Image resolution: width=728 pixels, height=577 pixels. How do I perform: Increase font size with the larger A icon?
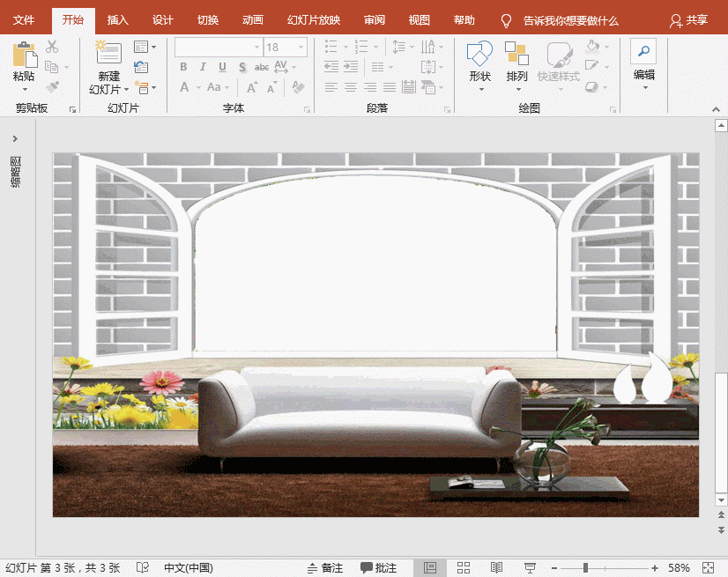point(252,87)
